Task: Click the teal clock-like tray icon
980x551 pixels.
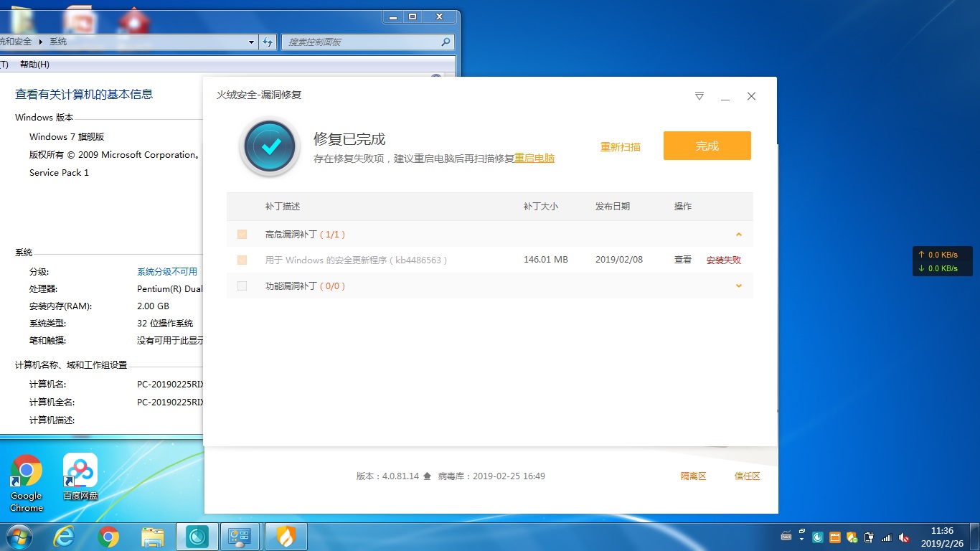Action: tap(818, 537)
